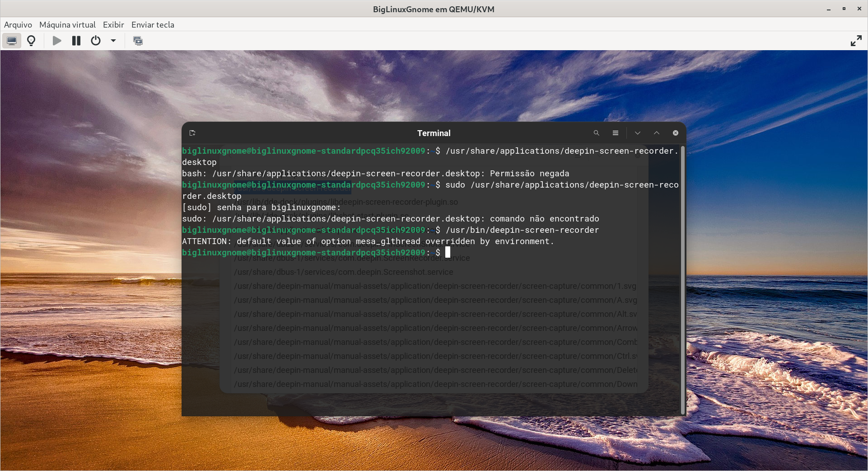This screenshot has height=471, width=868.
Task: Switch the viewer to fullscreen
Action: click(x=856, y=41)
